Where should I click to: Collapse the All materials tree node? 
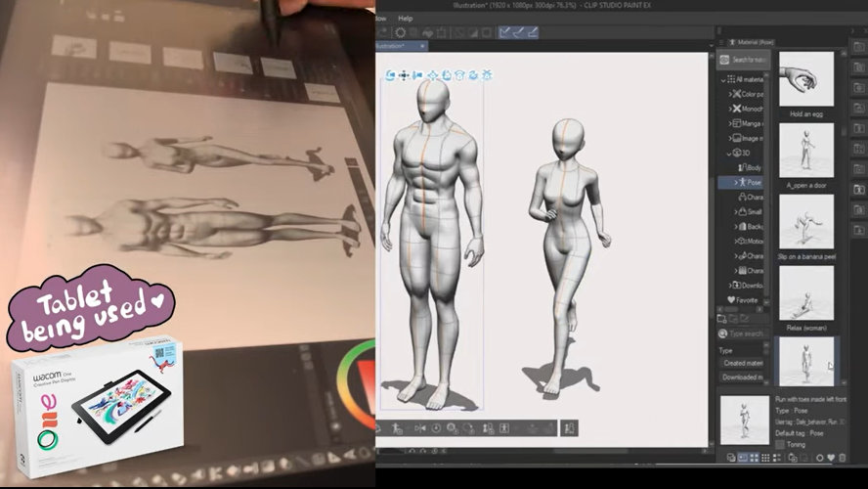pyautogui.click(x=723, y=80)
